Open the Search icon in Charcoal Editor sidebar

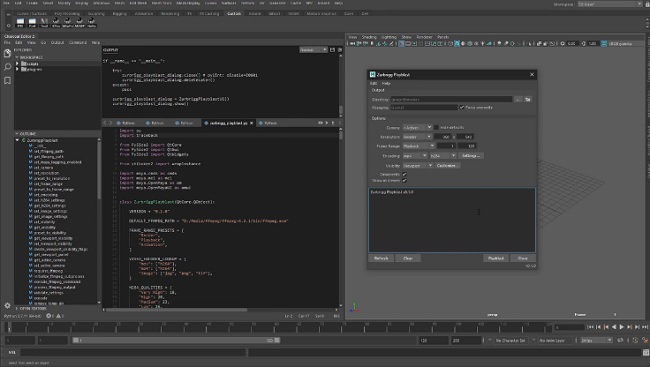(7, 67)
